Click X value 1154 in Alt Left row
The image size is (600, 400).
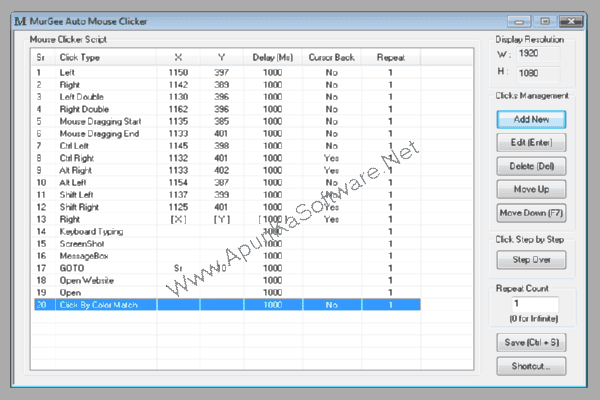pos(178,183)
